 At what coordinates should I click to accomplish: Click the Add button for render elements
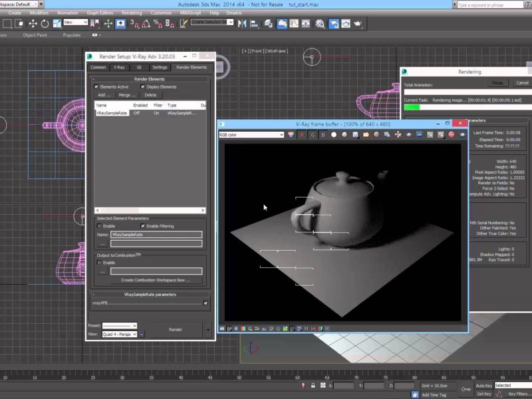tap(104, 95)
